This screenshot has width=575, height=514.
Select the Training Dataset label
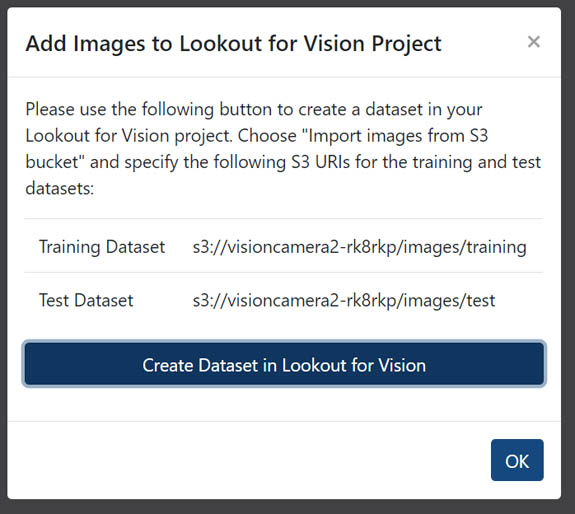(102, 247)
